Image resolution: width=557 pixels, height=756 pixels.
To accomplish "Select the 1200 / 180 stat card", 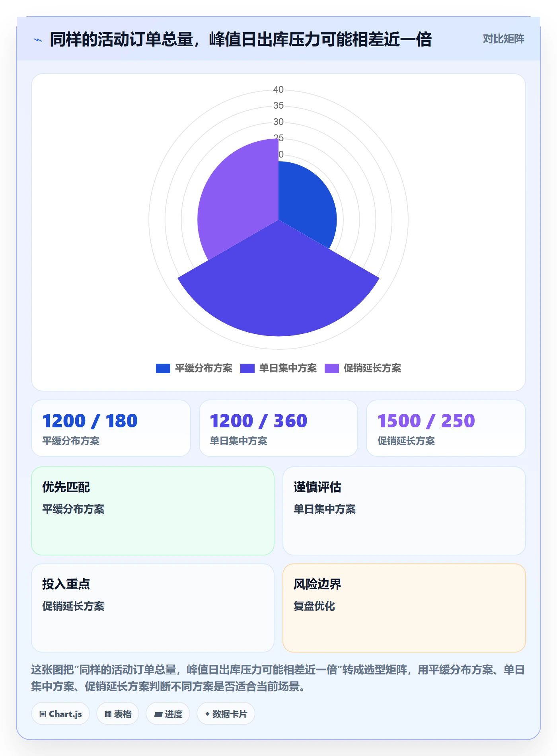I will click(111, 428).
